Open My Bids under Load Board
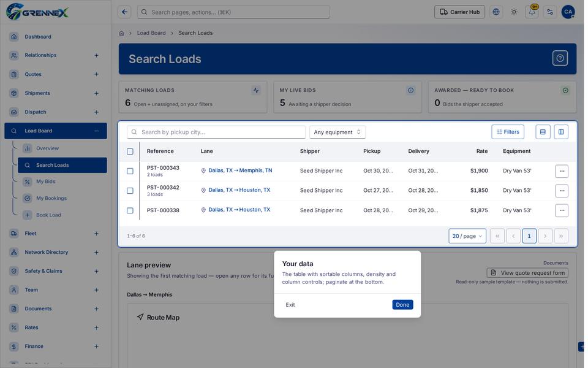 click(62, 182)
